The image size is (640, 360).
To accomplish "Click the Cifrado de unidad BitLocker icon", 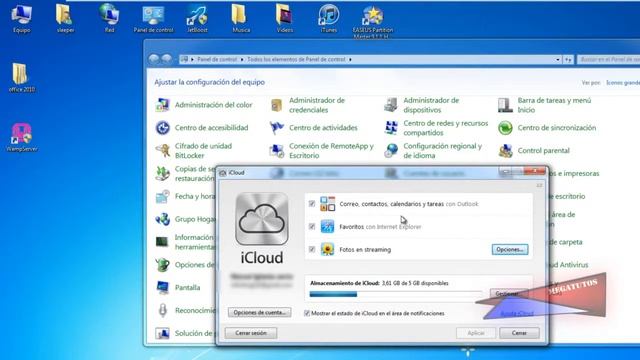I will coord(162,151).
